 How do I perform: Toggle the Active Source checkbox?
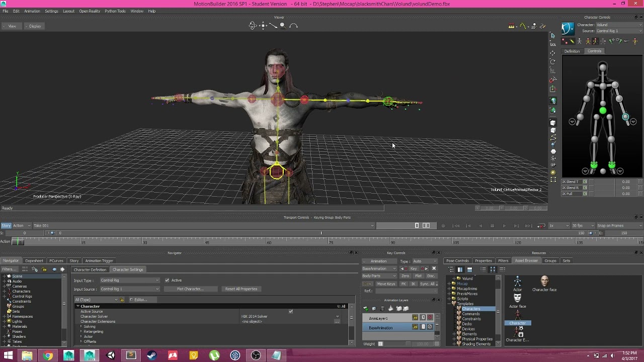[x=291, y=312]
